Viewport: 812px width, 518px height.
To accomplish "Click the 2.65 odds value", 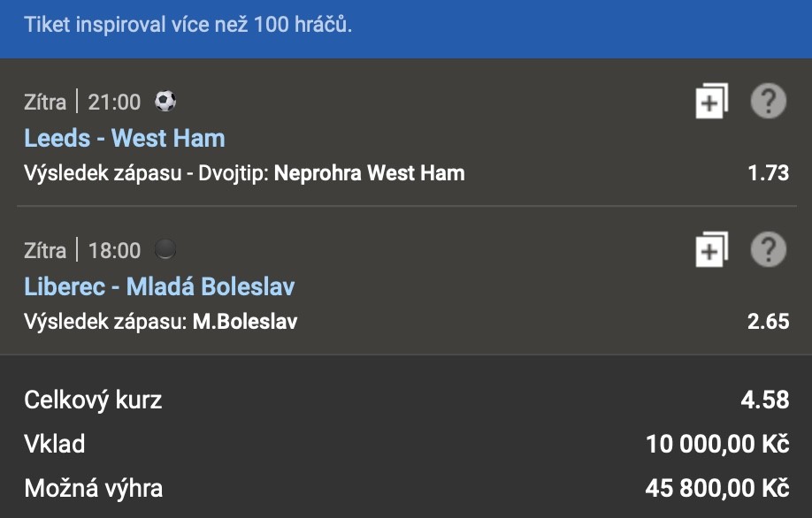I will 769,322.
